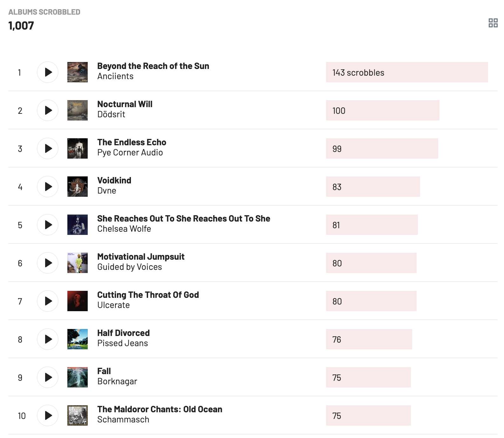The height and width of the screenshot is (438, 504).
Task: Open She Reaches Out To She album title
Action: point(184,219)
